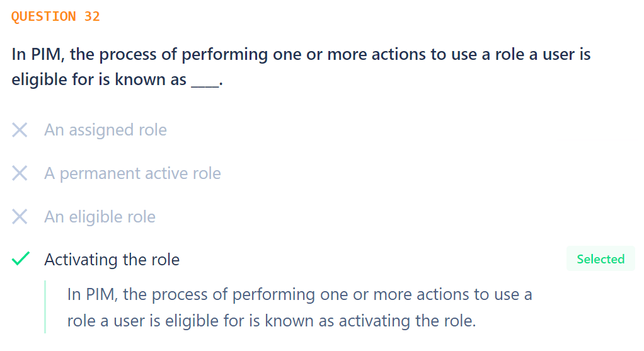Click the number 32 in the heading
The height and width of the screenshot is (351, 644).
click(92, 16)
